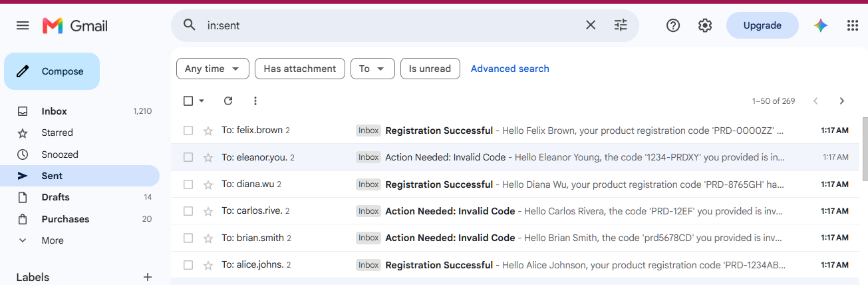Open Carlos Rivera Invalid Code email
Viewport: 868px width, 285px height.
point(516,211)
